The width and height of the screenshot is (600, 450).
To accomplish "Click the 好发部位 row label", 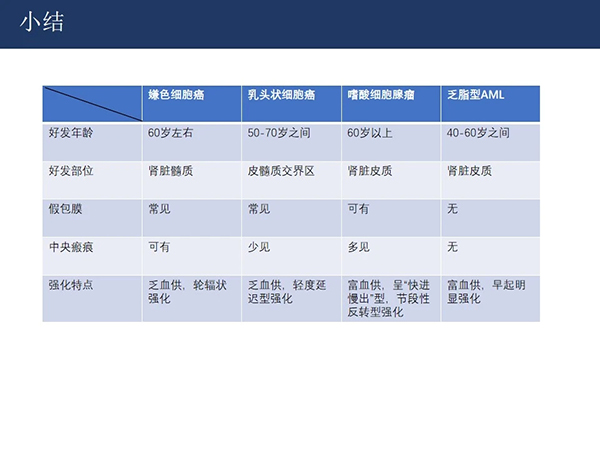I will point(71,171).
